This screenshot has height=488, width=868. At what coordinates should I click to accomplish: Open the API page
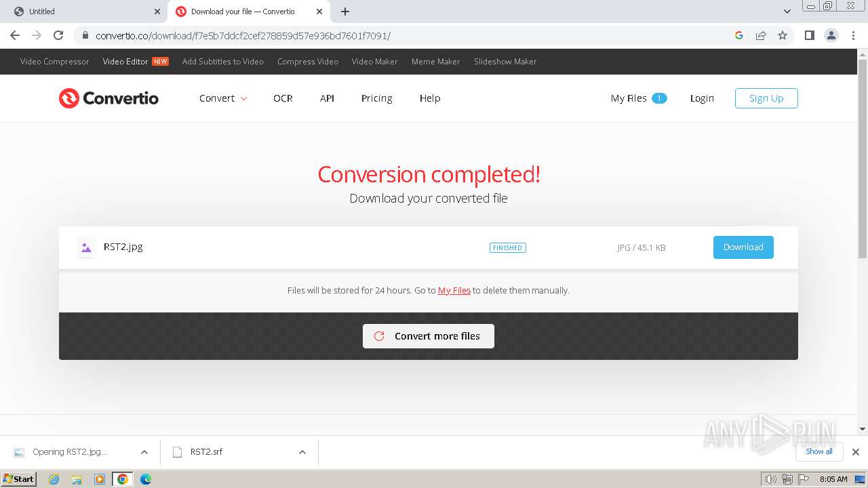pos(327,98)
